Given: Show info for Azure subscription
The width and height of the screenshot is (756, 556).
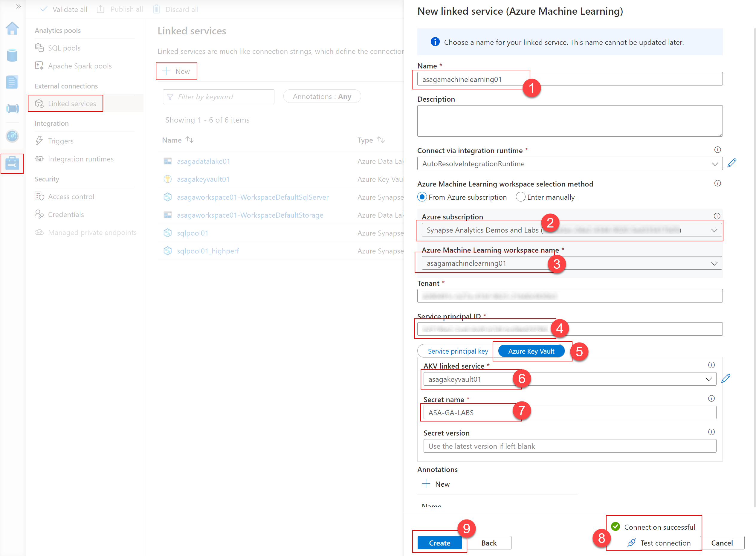Looking at the screenshot, I should tap(717, 216).
